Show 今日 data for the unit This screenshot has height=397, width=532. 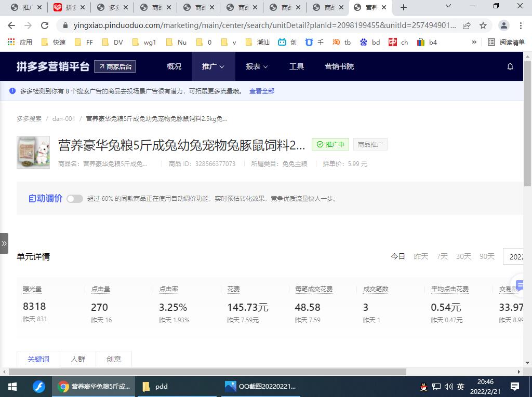tap(397, 256)
